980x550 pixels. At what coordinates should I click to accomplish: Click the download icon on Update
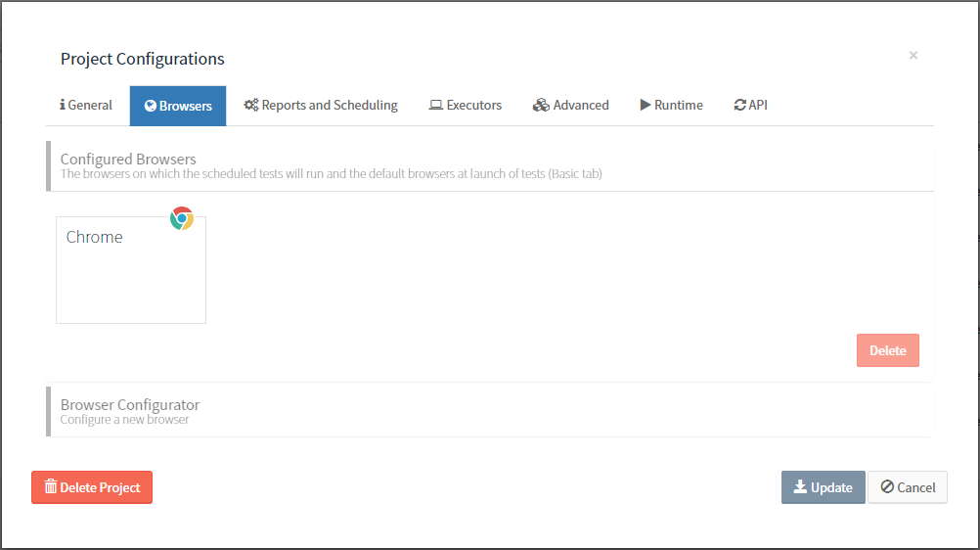[800, 486]
